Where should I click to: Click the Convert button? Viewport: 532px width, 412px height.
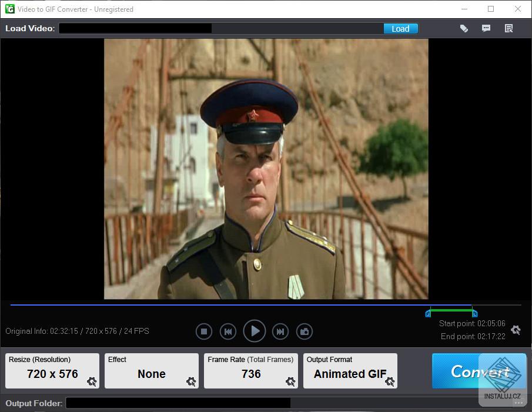pyautogui.click(x=479, y=371)
